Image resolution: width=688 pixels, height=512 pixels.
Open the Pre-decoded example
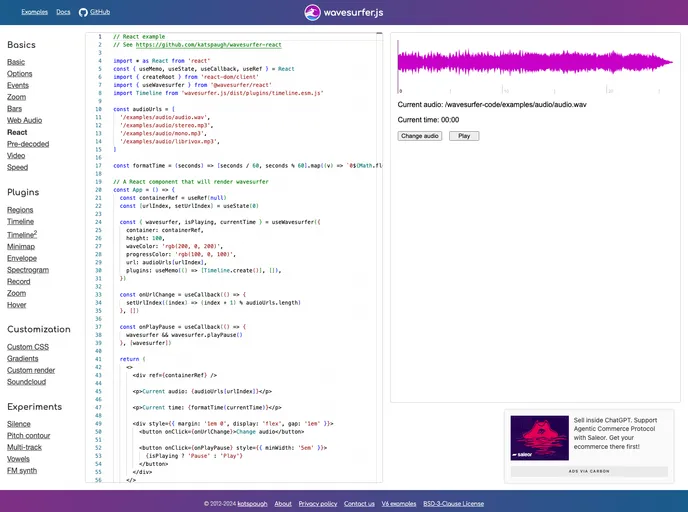(x=28, y=144)
